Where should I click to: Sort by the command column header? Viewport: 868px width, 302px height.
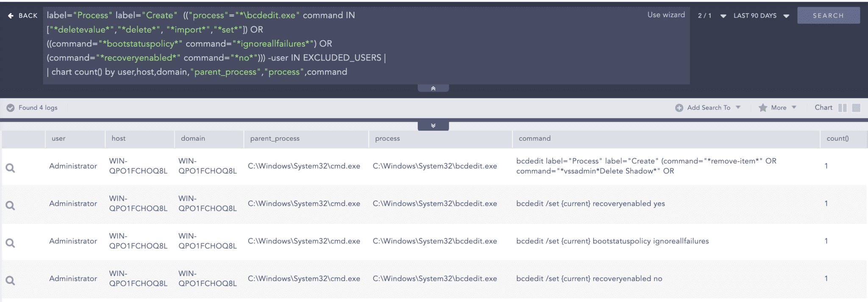(534, 138)
